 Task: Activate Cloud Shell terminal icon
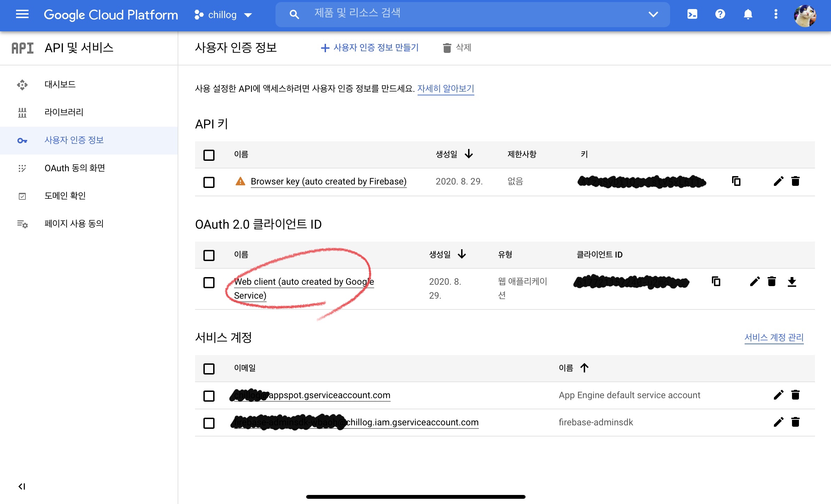(x=692, y=14)
